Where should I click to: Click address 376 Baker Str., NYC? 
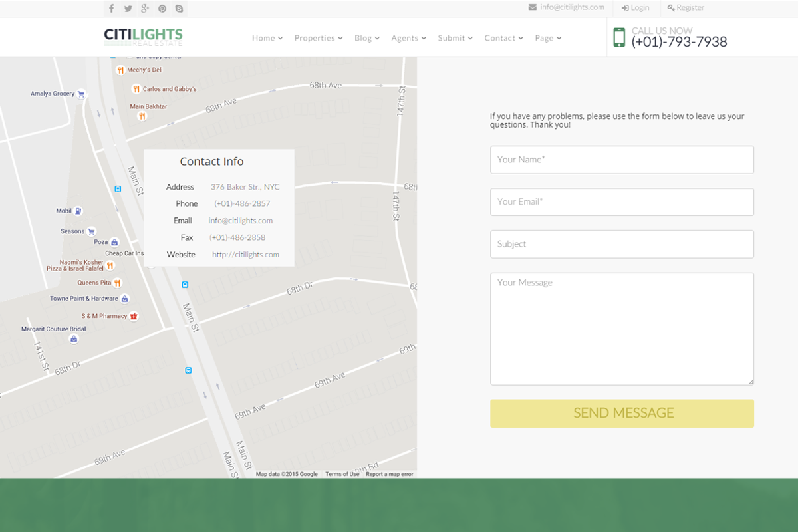(245, 187)
